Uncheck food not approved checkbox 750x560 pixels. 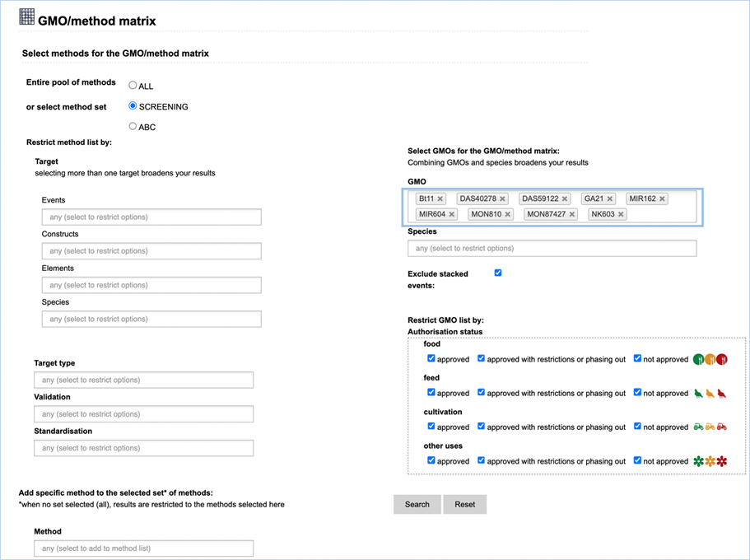pos(637,358)
